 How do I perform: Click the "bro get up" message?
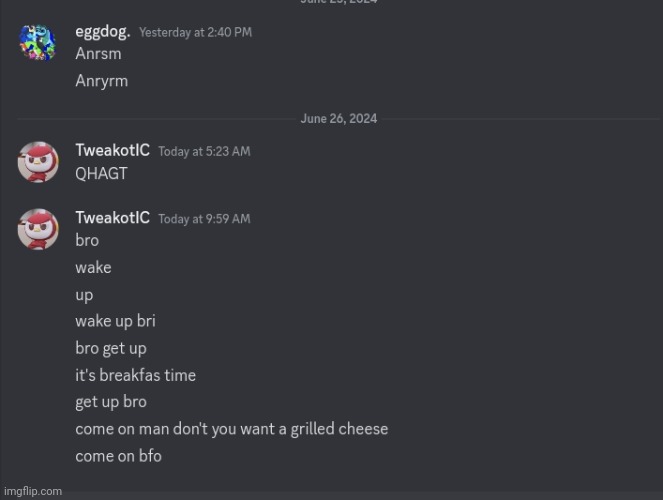tap(110, 348)
